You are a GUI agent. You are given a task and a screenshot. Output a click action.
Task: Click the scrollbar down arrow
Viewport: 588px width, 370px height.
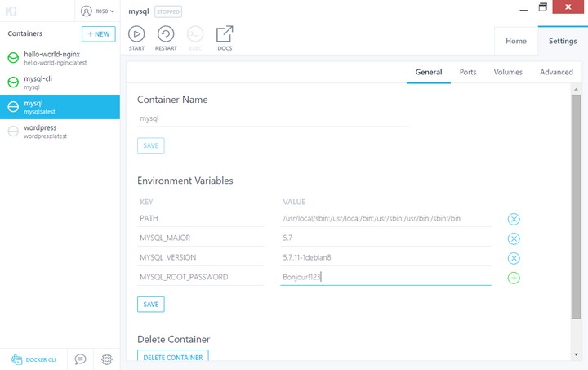[576, 354]
